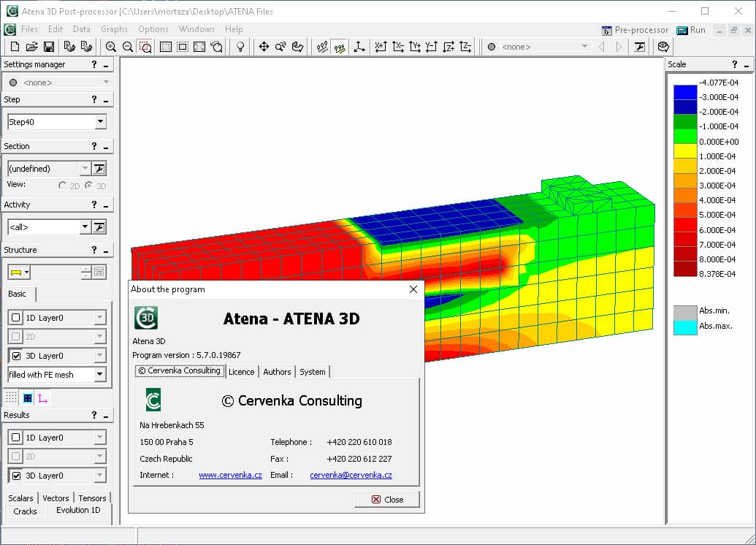Image resolution: width=756 pixels, height=545 pixels.
Task: Click the Save toolbar icon
Action: click(x=47, y=46)
